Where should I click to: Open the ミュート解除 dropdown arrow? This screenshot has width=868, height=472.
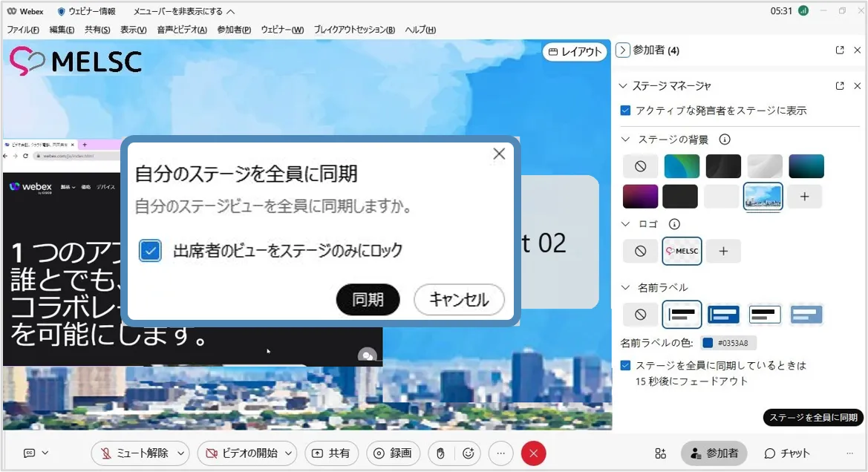pos(182,453)
